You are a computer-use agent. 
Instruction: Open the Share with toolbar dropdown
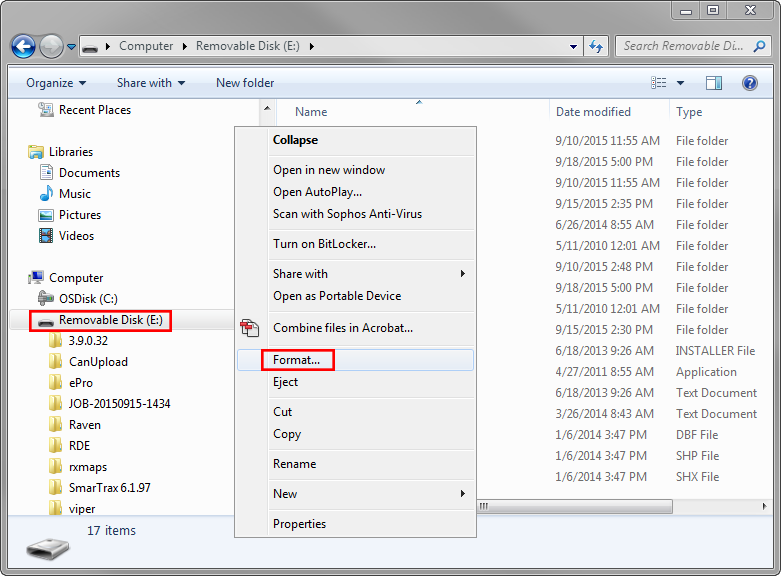coord(151,83)
